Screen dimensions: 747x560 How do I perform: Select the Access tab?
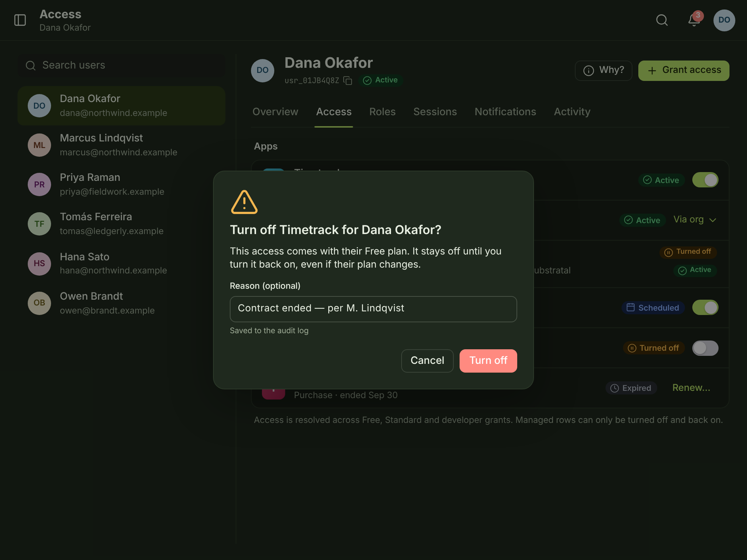[x=334, y=112]
